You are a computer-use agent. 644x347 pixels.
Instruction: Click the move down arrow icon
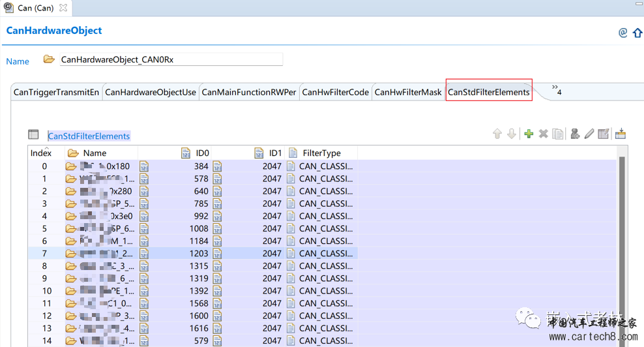coord(512,134)
